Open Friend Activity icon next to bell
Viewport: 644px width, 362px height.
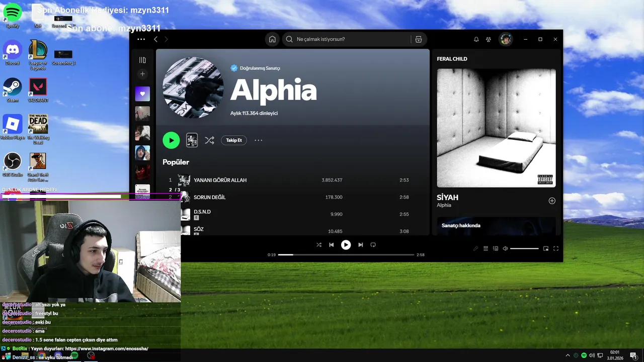tap(488, 39)
